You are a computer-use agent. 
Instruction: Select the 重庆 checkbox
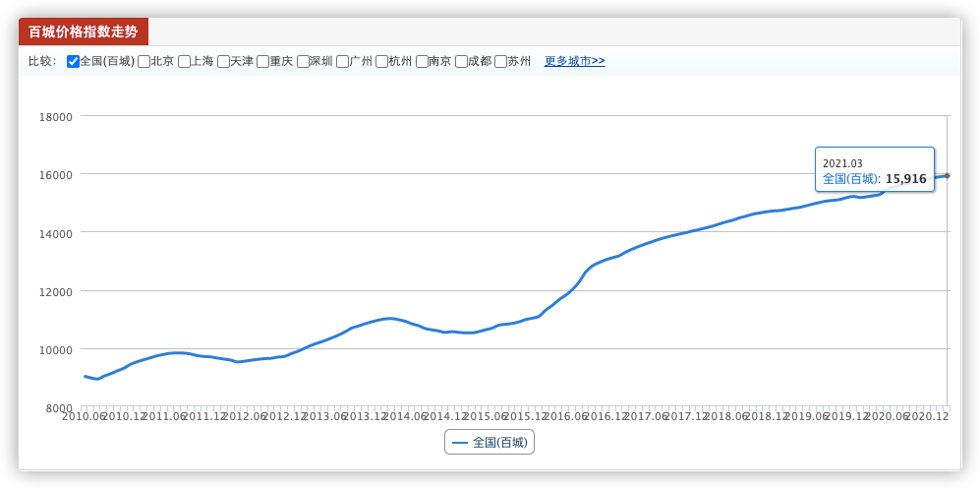[263, 61]
